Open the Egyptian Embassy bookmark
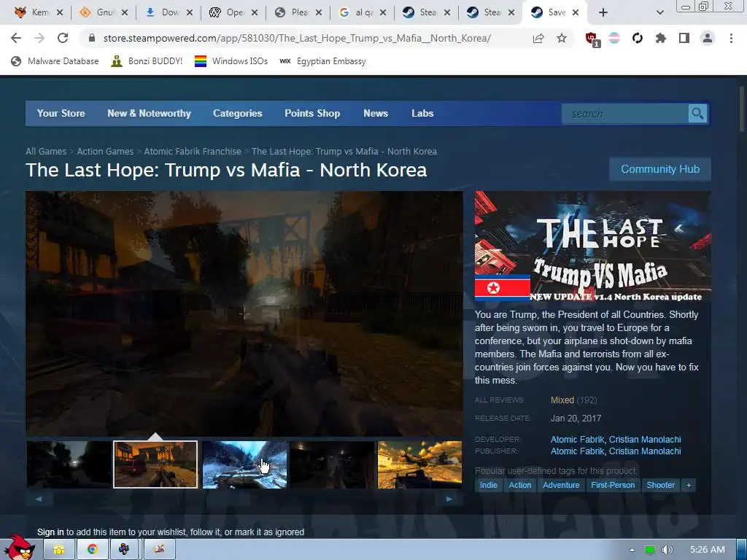The width and height of the screenshot is (747, 560). (x=322, y=61)
